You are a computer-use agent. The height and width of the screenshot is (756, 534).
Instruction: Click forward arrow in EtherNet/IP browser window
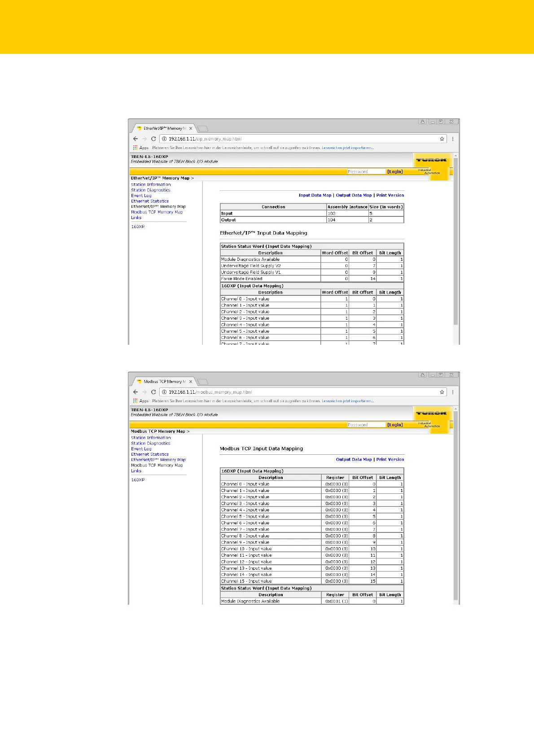pos(144,139)
